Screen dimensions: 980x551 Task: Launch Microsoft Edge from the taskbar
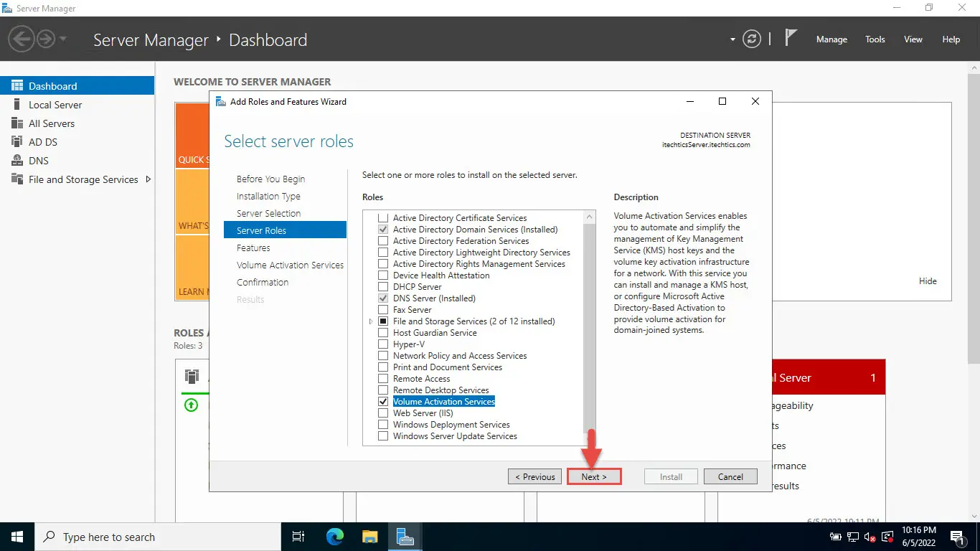(335, 537)
